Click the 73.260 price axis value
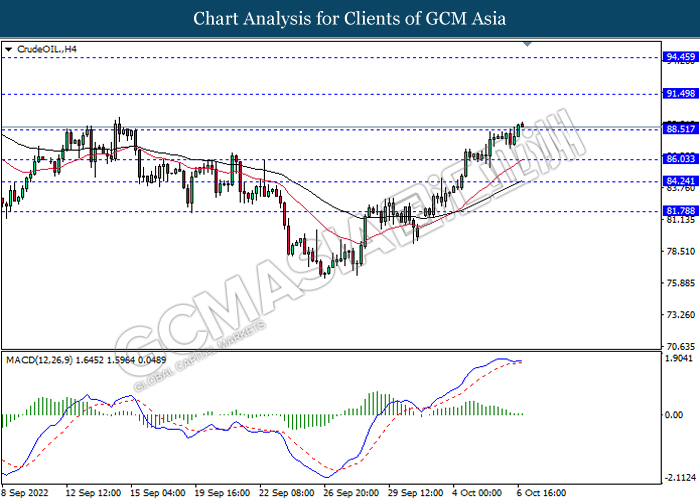700x500 pixels. pos(680,315)
